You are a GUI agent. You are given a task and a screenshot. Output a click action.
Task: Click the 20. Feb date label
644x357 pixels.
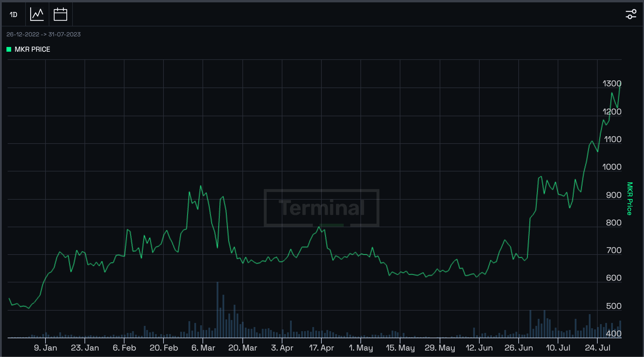(x=164, y=348)
